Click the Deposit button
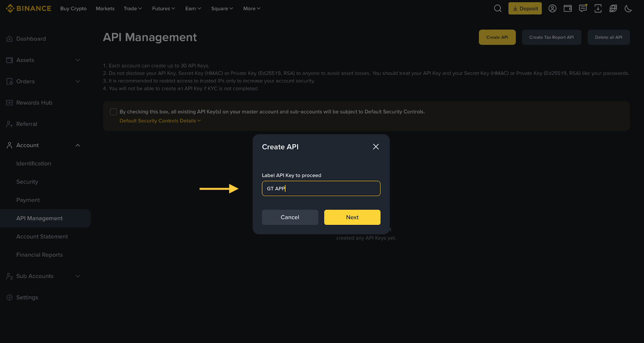Viewport: 644px width, 343px height. point(525,8)
